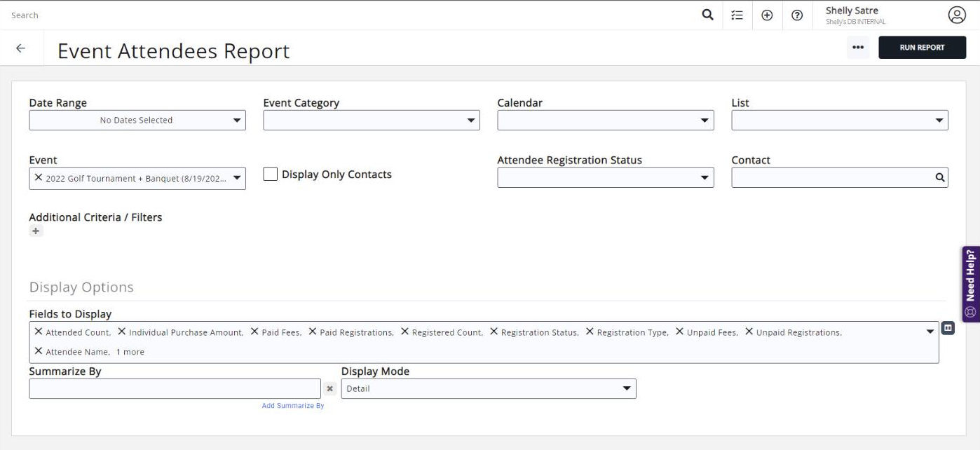Click the RUN REPORT button
This screenshot has height=450, width=980.
[x=922, y=48]
